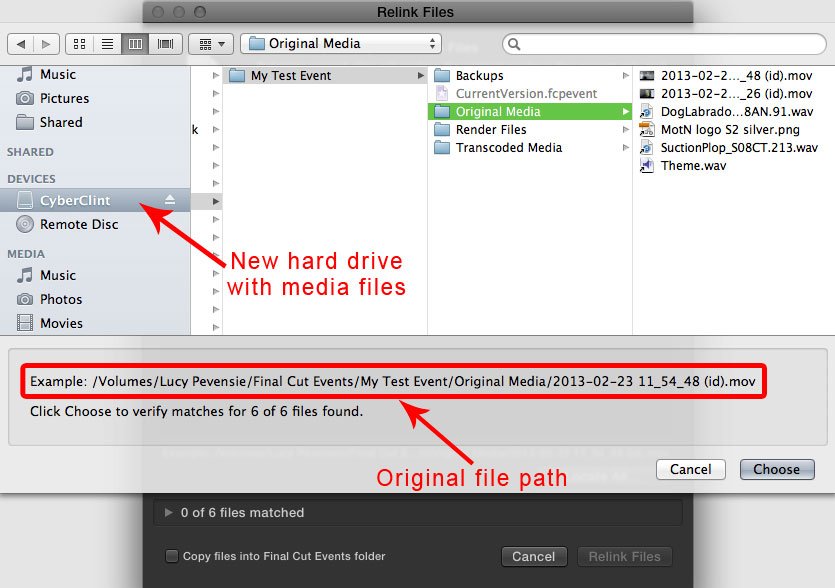Viewport: 835px width, 588px height.
Task: Select SuctionPlop_S08CT.213.wav file
Action: click(734, 148)
